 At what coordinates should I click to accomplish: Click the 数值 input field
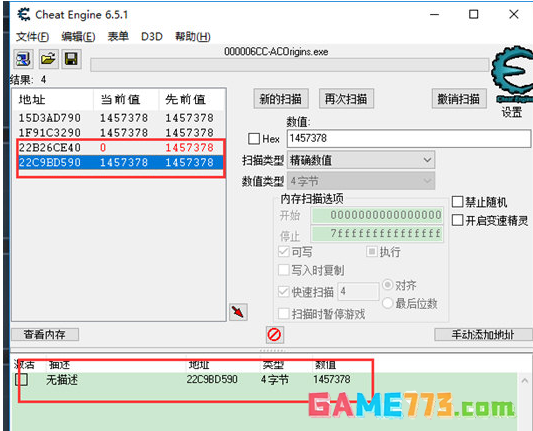[409, 138]
